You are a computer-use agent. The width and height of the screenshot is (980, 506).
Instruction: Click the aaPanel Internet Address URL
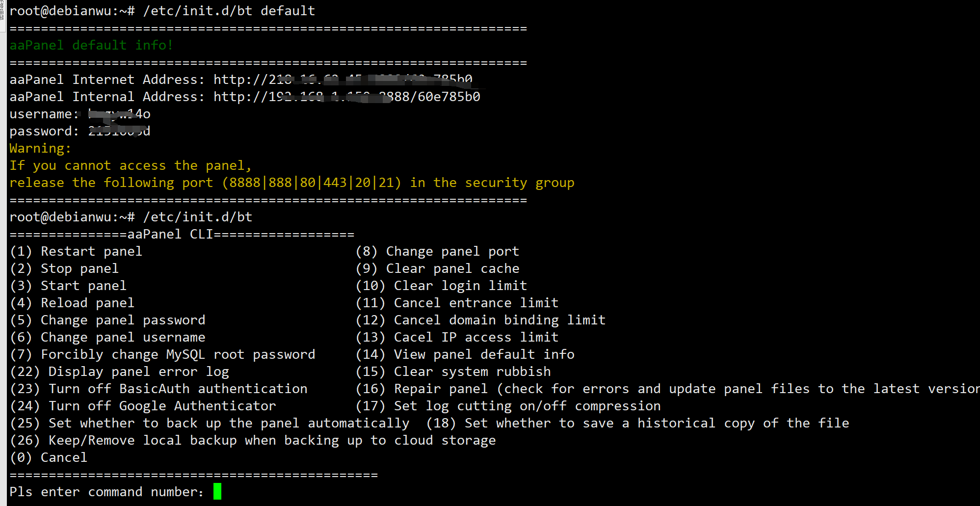(x=343, y=80)
